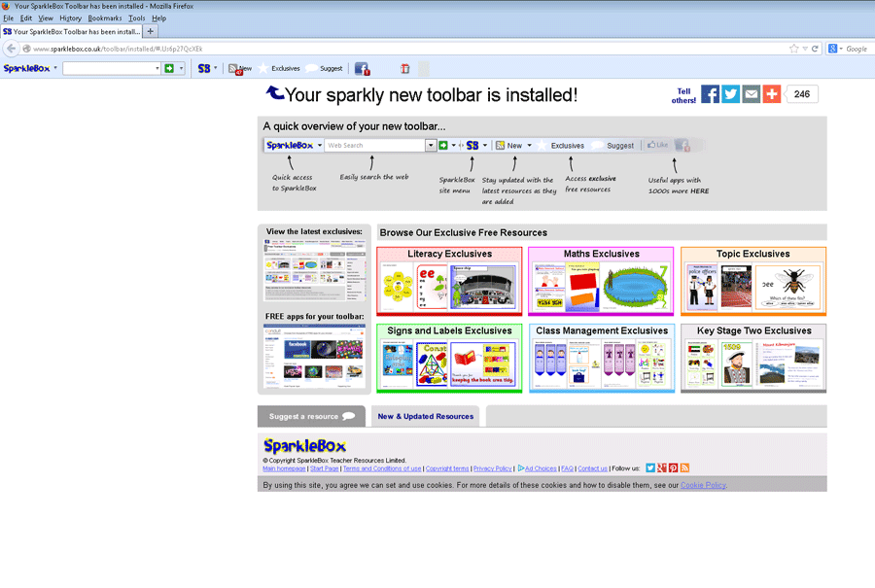Click the orange plus share icon
This screenshot has height=588, width=875.
coord(772,94)
